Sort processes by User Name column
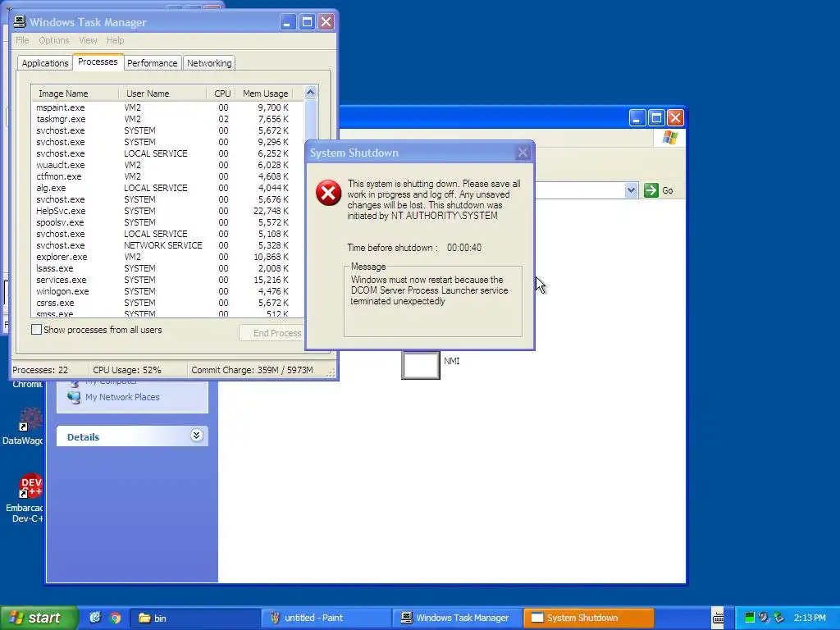This screenshot has height=630, width=840. tap(162, 94)
